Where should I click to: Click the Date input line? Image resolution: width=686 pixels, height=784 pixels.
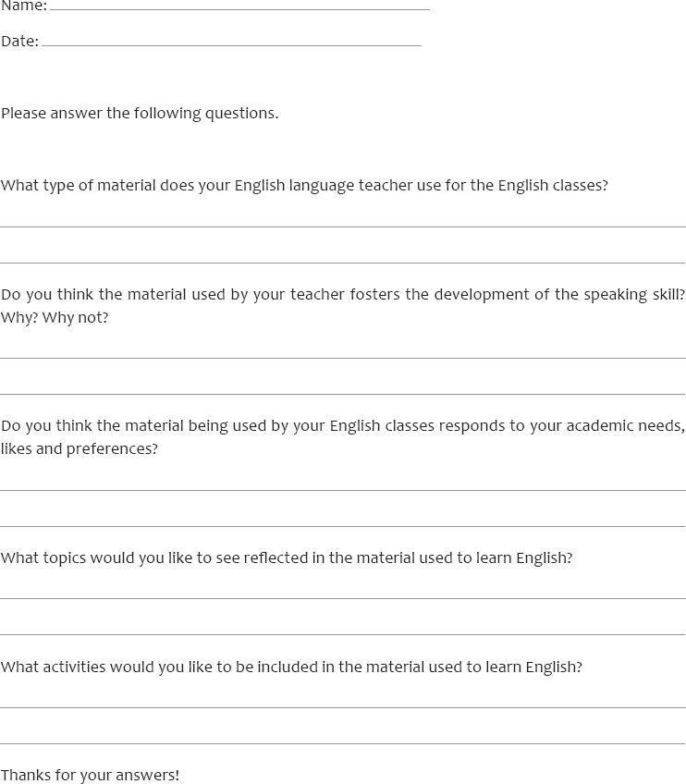pyautogui.click(x=231, y=43)
